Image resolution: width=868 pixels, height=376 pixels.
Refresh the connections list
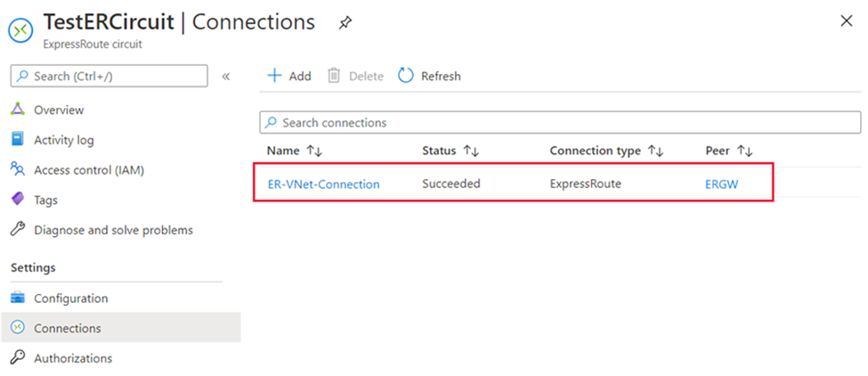pyautogui.click(x=429, y=77)
